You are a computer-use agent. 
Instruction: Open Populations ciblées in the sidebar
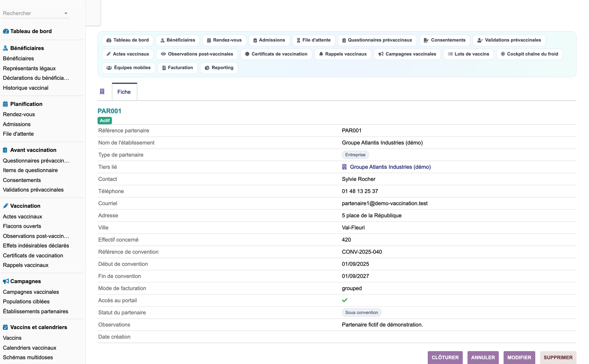(26, 301)
